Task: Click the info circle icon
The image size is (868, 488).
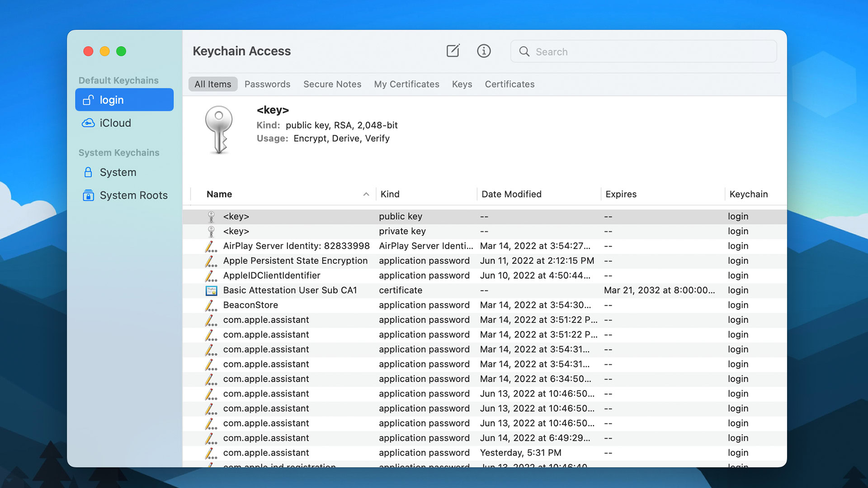Action: (x=484, y=51)
